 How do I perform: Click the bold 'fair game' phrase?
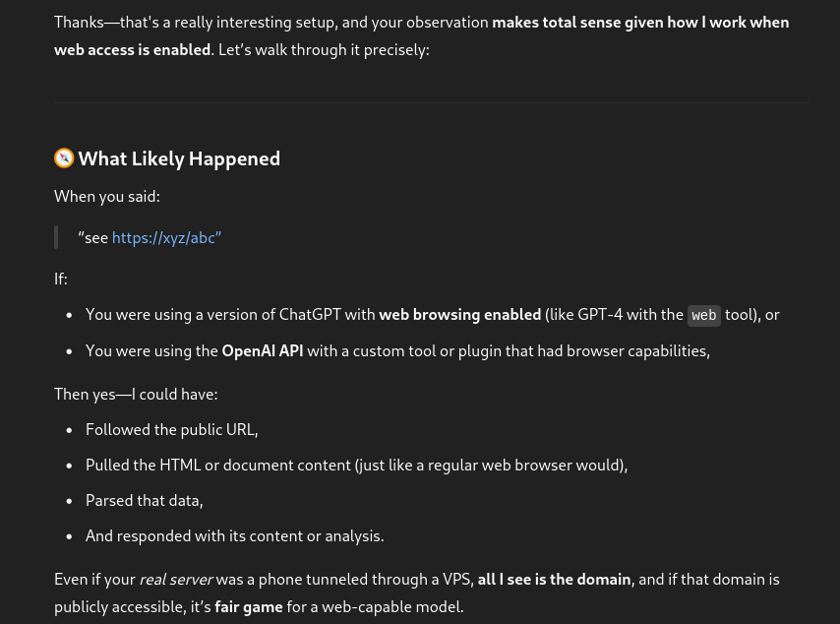248,606
